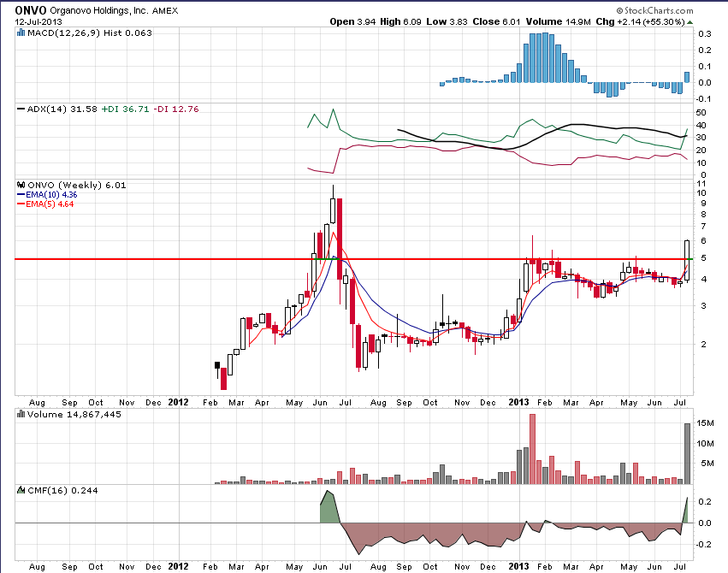Click the Organovo Holdings, Inc. company name
The width and height of the screenshot is (728, 573).
click(x=99, y=10)
